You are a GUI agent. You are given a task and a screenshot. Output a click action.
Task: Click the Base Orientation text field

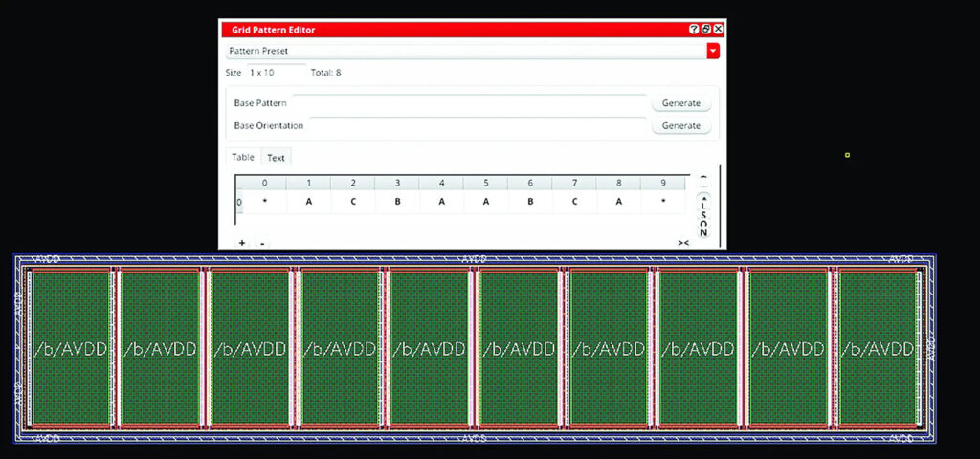coord(477,125)
